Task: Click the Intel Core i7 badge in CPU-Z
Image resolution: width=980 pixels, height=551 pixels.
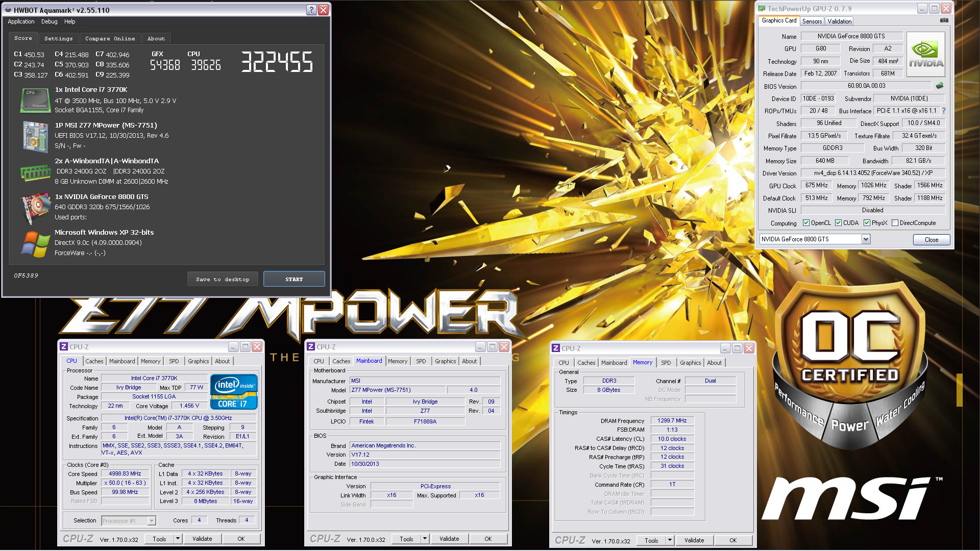Action: (234, 392)
